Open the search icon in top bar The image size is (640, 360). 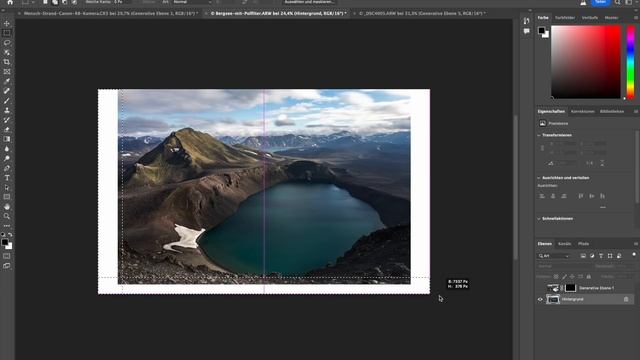(618, 2)
